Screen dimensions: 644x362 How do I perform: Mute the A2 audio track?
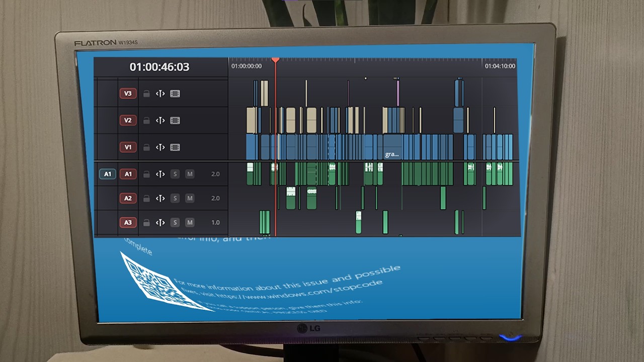pyautogui.click(x=190, y=198)
